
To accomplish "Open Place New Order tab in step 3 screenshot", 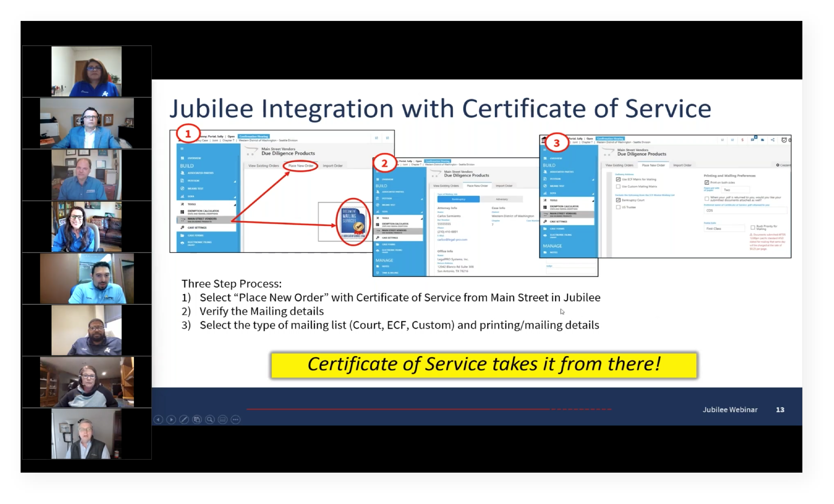I will (x=653, y=165).
